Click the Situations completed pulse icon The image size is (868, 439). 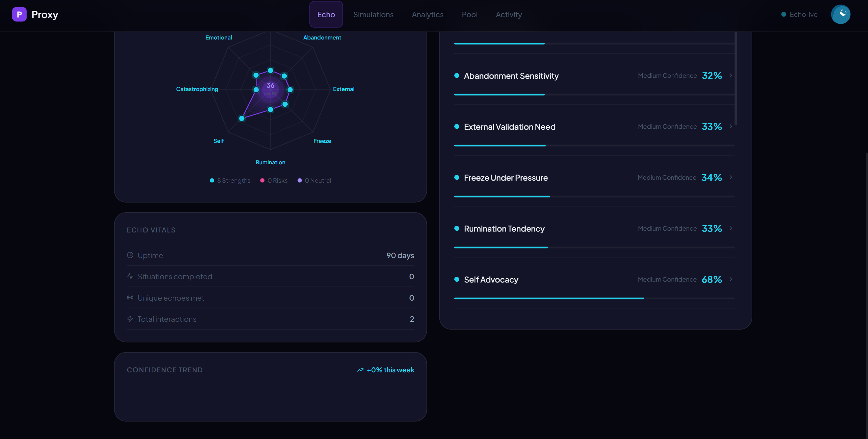[130, 276]
